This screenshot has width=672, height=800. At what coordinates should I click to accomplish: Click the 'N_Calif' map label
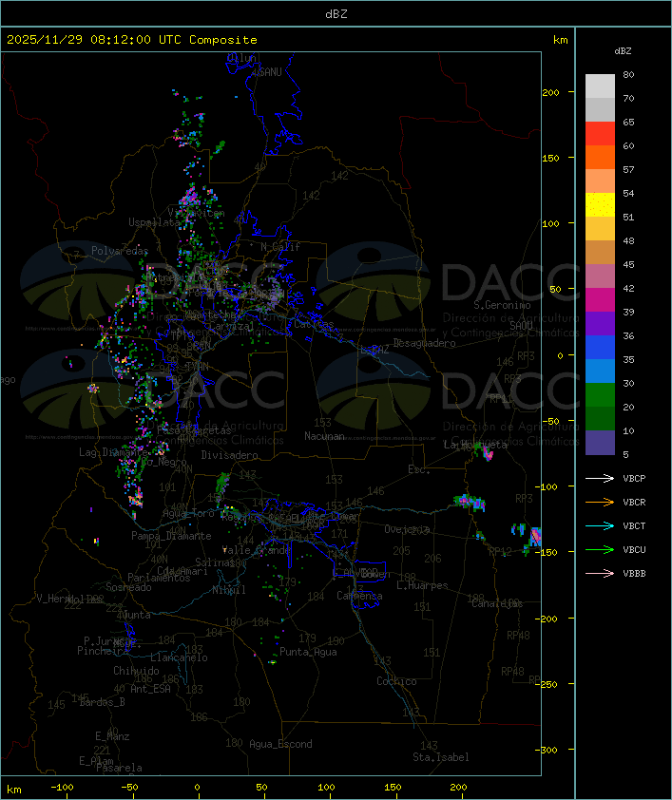[280, 246]
